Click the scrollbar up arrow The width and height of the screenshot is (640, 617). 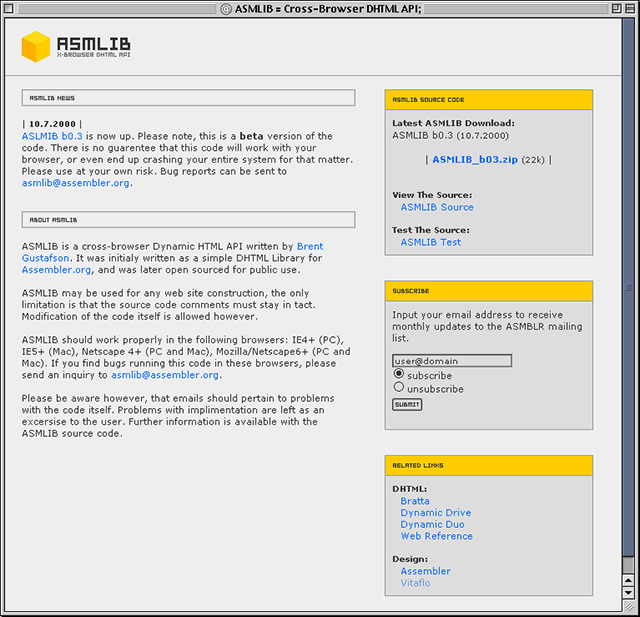(629, 580)
